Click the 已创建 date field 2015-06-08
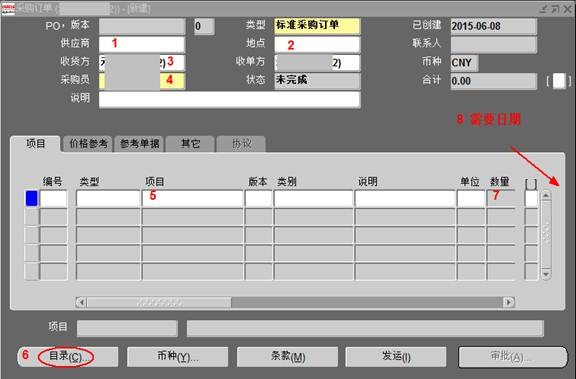The image size is (576, 379). tap(493, 26)
